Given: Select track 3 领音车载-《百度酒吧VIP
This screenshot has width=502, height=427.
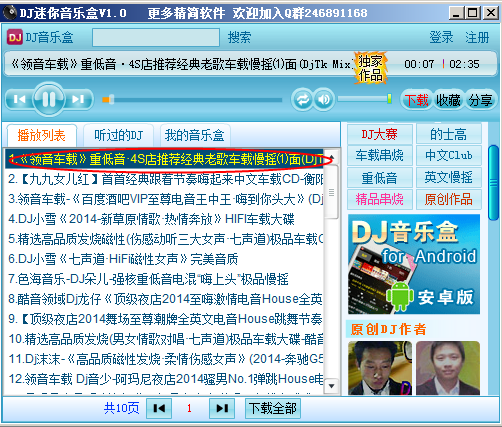Looking at the screenshot, I should point(164,199).
